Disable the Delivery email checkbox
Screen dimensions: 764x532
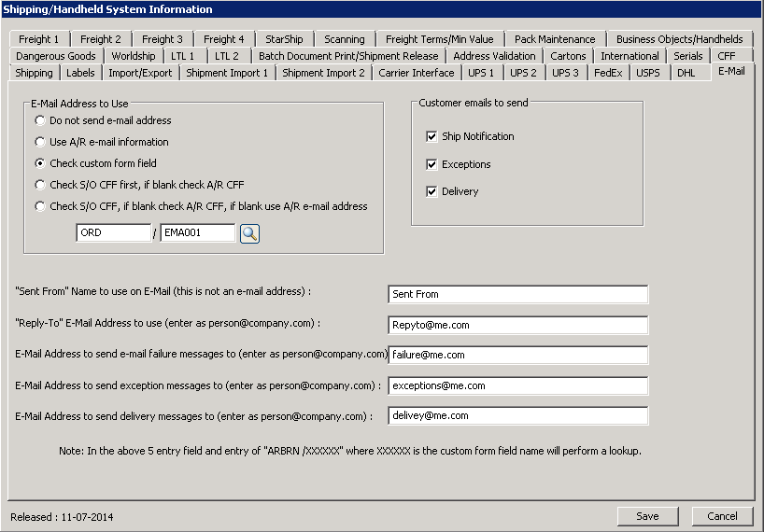click(x=432, y=191)
